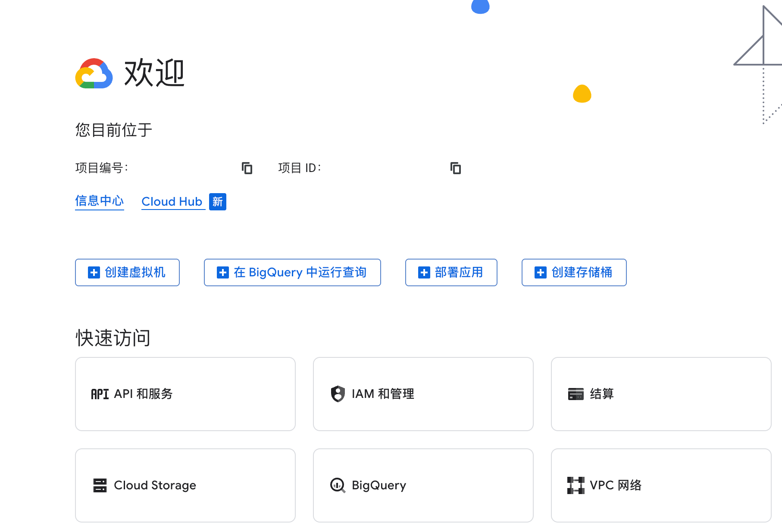The image size is (782, 532).
Task: Open the IAM 和管理 card
Action: (423, 394)
